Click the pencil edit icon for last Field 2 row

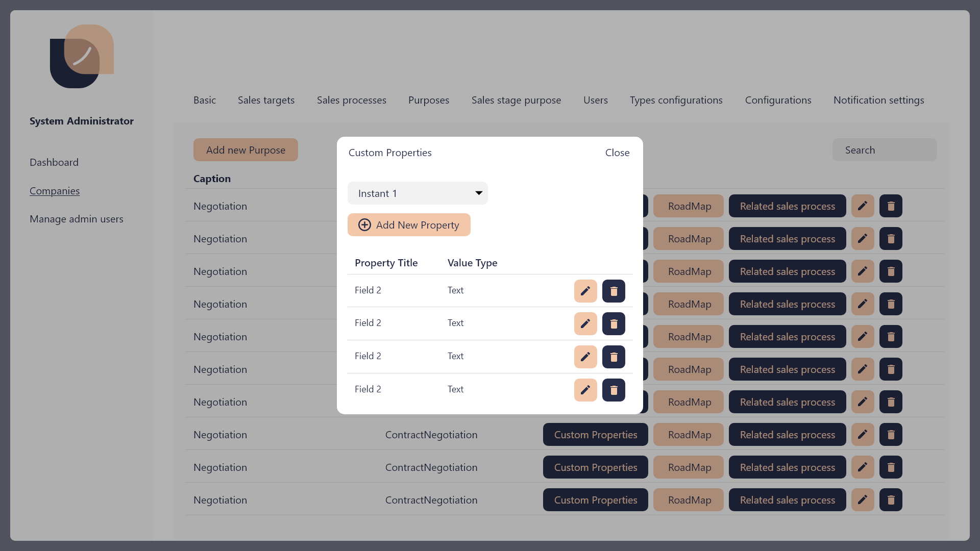click(x=585, y=390)
